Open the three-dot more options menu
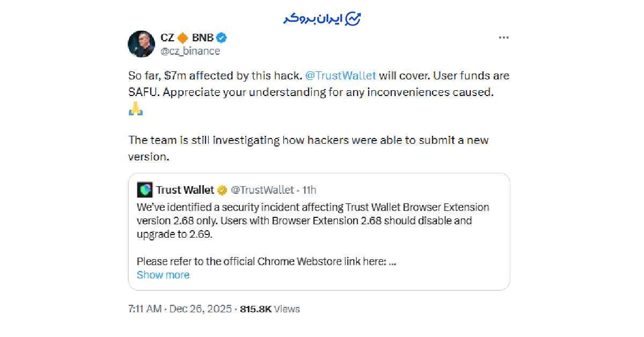The image size is (644, 337). (x=503, y=38)
